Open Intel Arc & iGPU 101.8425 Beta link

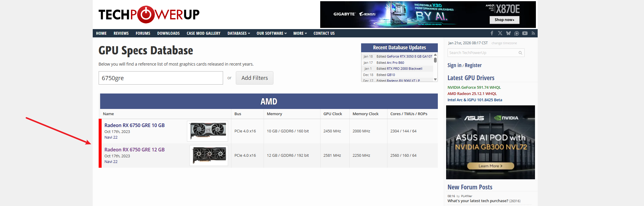[x=475, y=100]
